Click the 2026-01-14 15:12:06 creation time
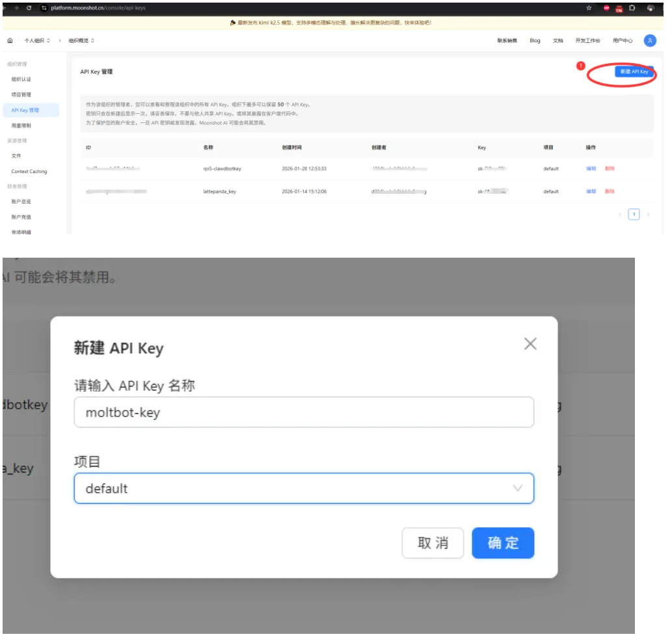 [x=304, y=191]
